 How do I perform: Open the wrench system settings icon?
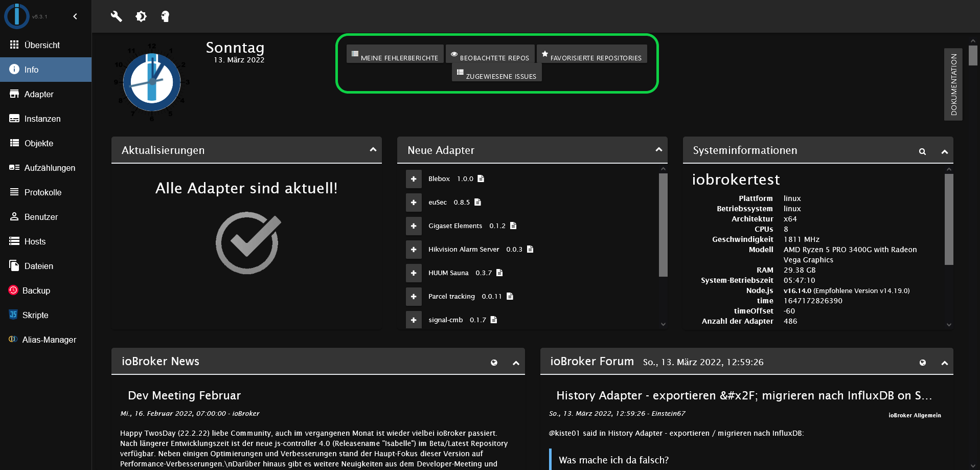point(116,16)
